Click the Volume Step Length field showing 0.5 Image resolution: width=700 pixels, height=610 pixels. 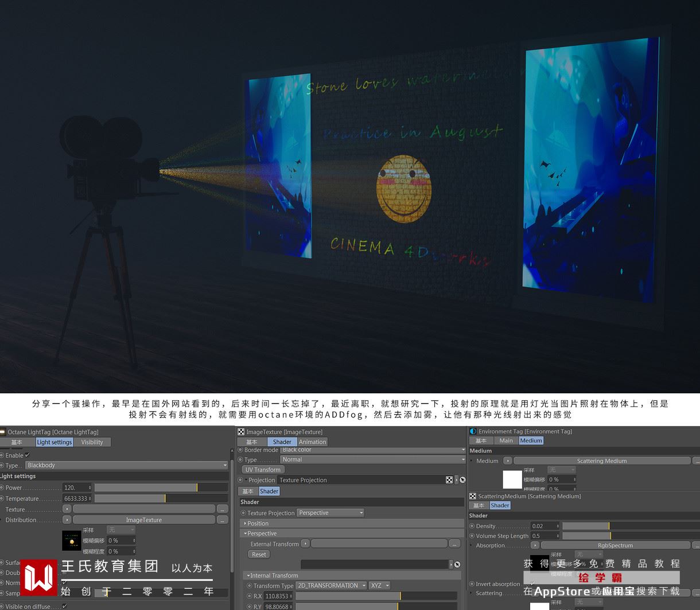[545, 536]
